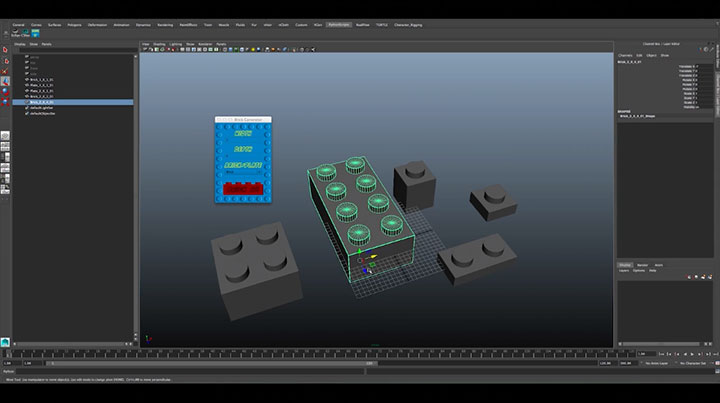Screen dimensions: 720x403
Task: Activate the Select tool in toolbox
Action: click(x=5, y=50)
